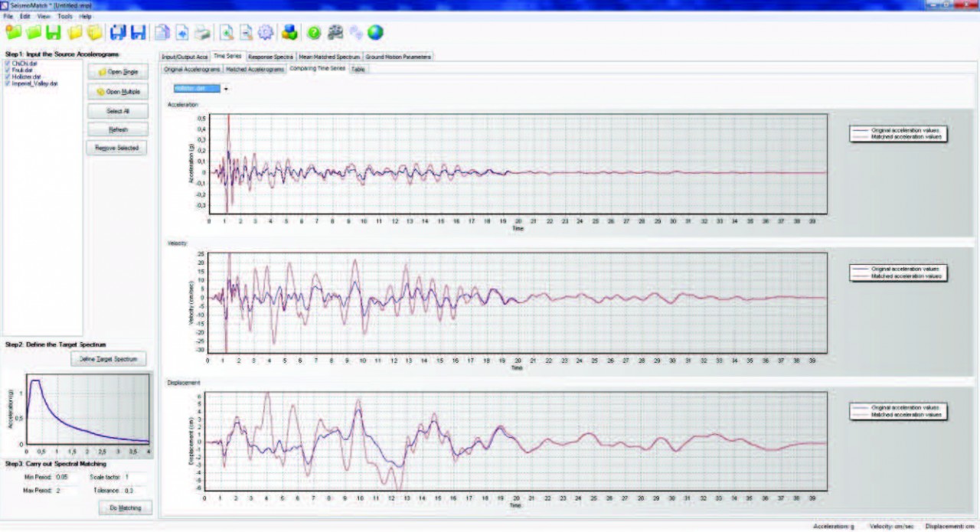Click the Refresh button
The image size is (980, 532).
(118, 129)
